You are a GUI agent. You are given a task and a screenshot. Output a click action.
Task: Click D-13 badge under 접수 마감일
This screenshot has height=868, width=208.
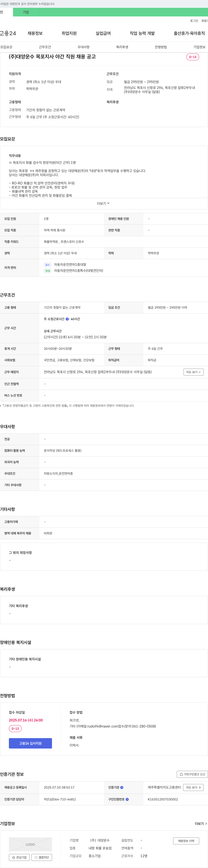tap(15, 729)
